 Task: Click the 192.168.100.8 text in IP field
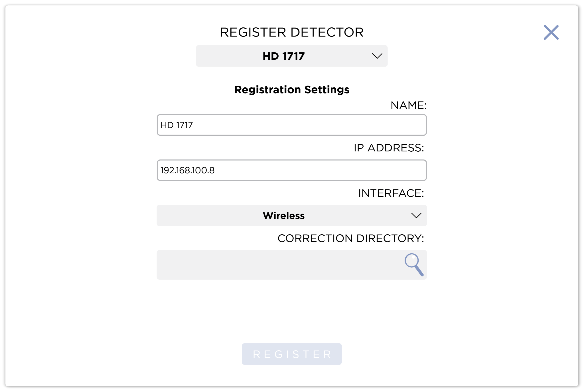coord(187,170)
